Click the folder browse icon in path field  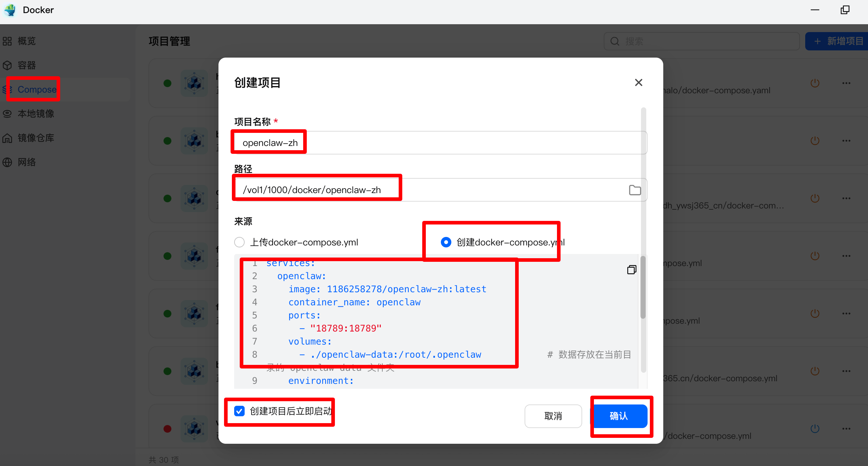[634, 190]
